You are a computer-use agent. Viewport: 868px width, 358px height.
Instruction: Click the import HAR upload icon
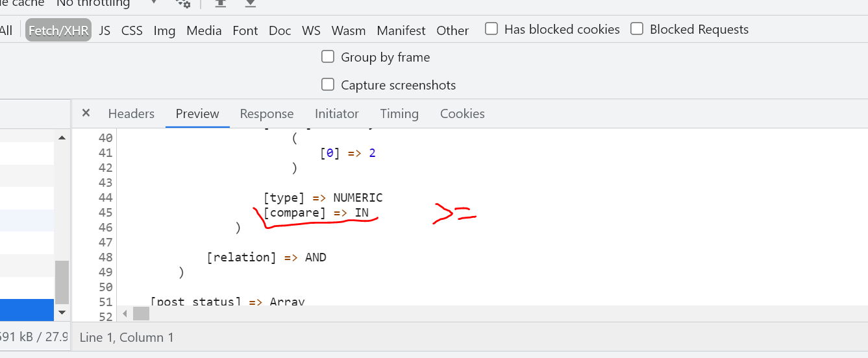(221, 3)
